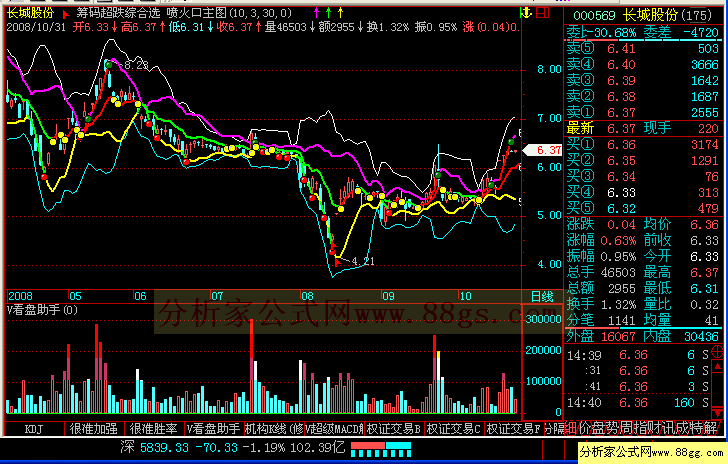Click the red down arrow in tick list
This screenshot has width=728, height=464.
[x=718, y=412]
